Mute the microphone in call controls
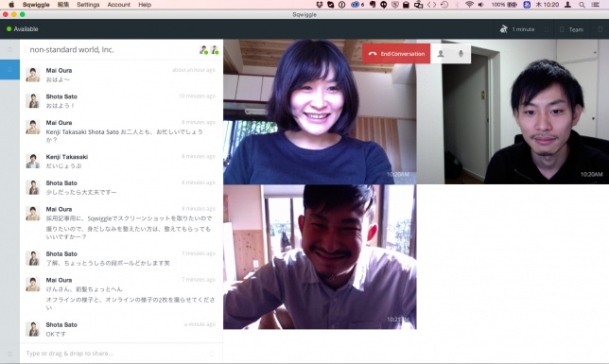The height and width of the screenshot is (364, 609). 461,54
